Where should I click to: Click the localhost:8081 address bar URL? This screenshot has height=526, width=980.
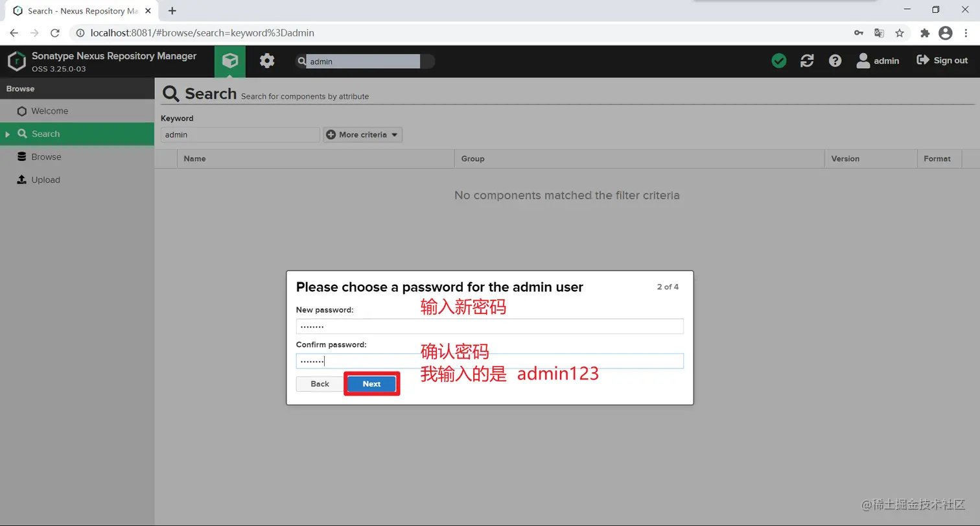[x=202, y=33]
